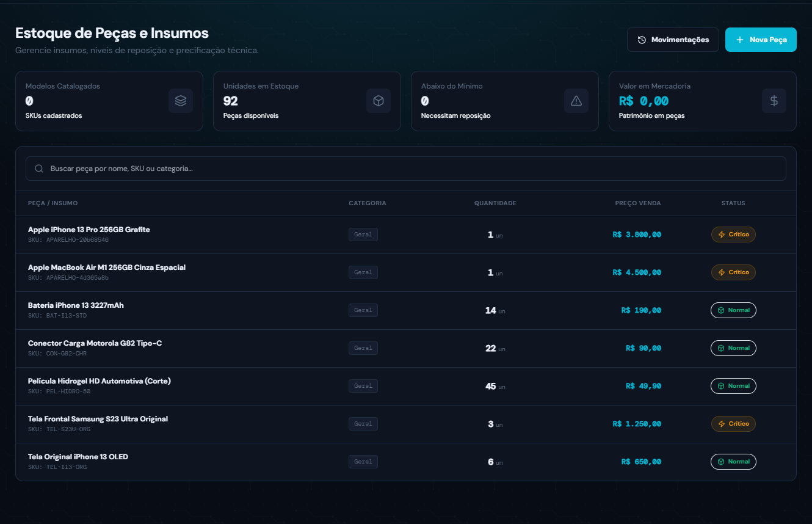
Task: Click the price R$ 190,00
Action: (x=641, y=310)
